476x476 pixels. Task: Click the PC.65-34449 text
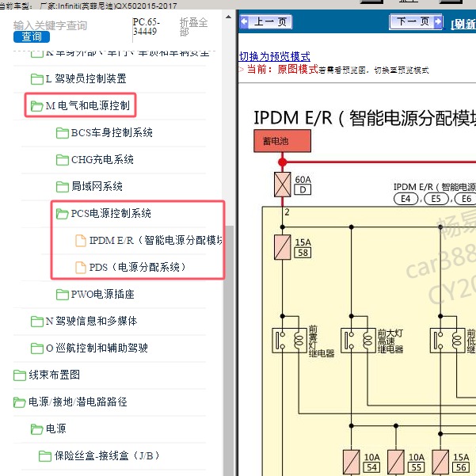[146, 27]
